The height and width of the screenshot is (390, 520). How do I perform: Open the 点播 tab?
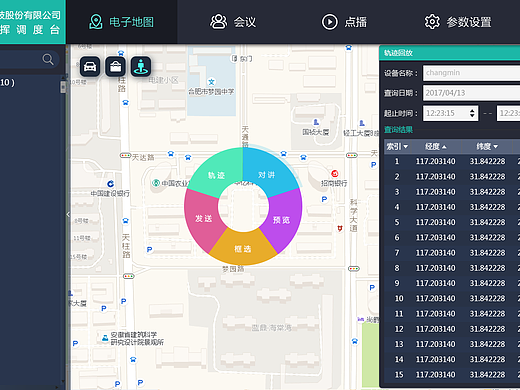click(x=344, y=22)
